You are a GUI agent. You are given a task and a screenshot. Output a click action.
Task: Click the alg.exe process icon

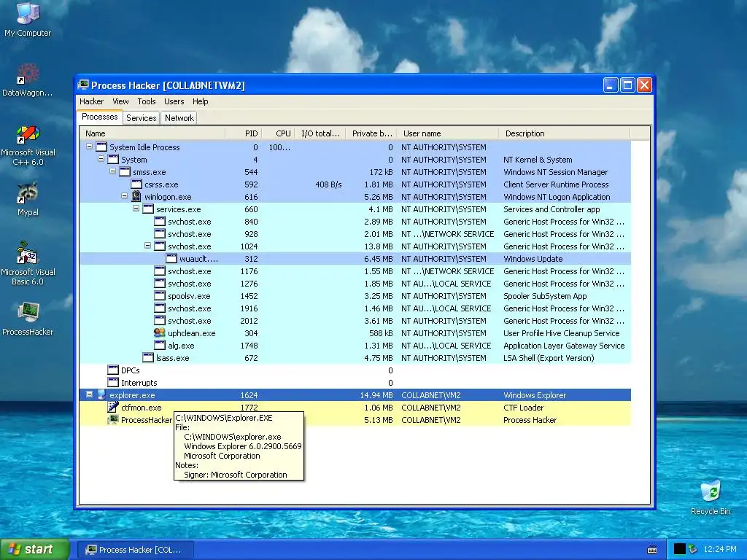point(160,345)
